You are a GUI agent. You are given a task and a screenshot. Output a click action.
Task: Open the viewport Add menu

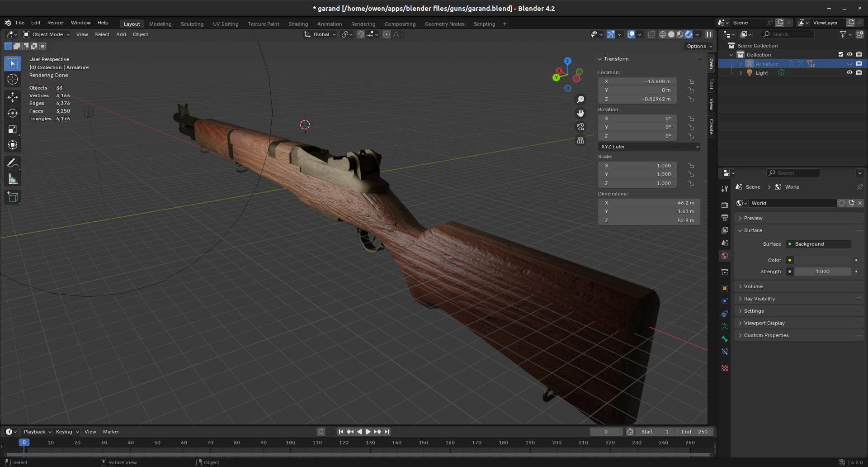[121, 34]
